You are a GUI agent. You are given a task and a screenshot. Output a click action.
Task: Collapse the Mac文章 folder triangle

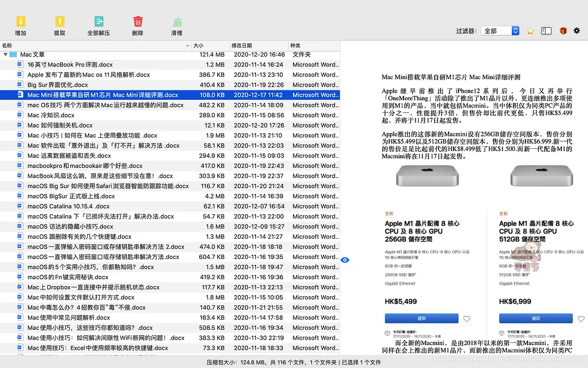coord(5,55)
